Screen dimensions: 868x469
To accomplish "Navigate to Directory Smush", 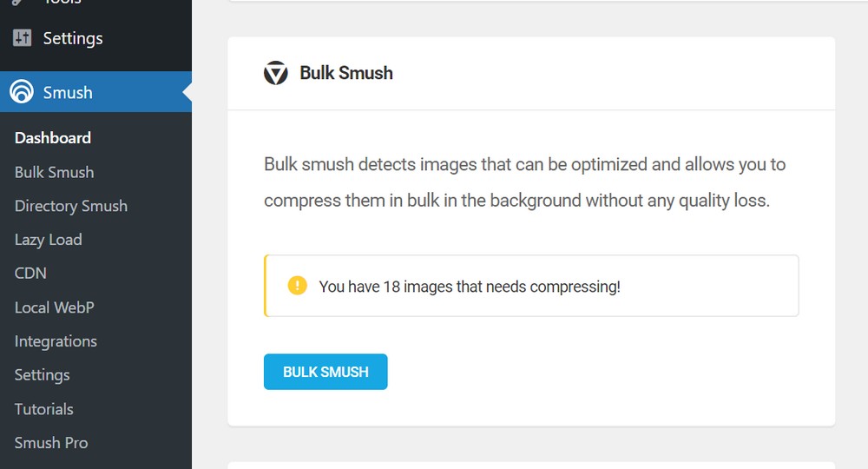I will (71, 206).
